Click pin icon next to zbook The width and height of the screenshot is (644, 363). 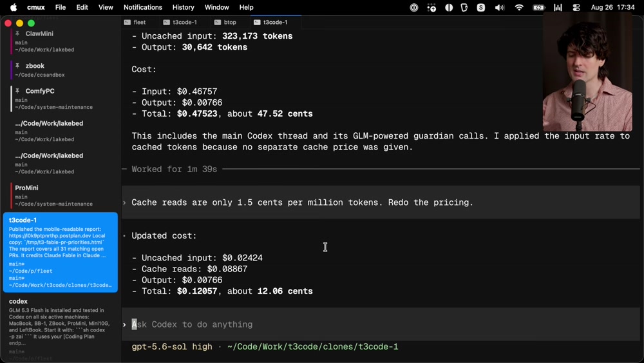tap(17, 66)
